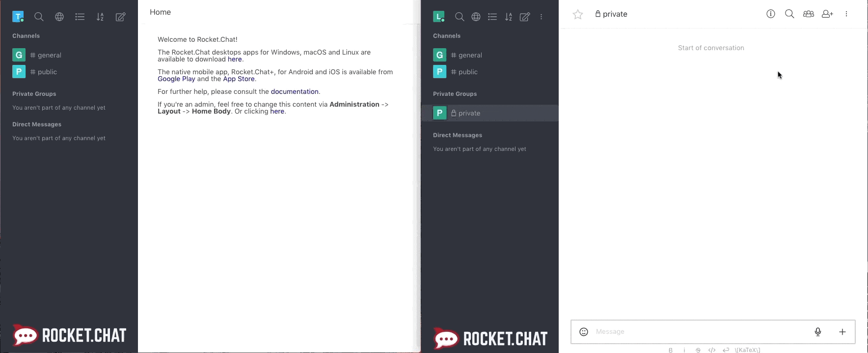Click 'Start of conversation' text
868x353 pixels.
[711, 48]
